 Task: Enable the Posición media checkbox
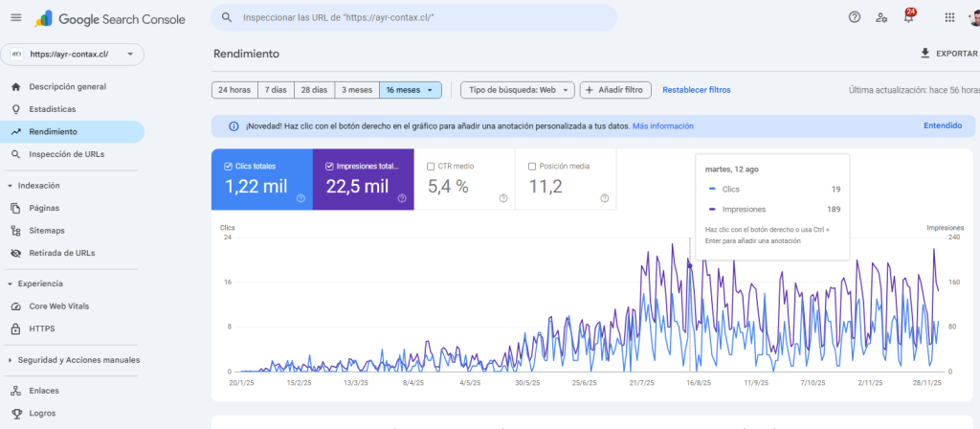click(532, 166)
